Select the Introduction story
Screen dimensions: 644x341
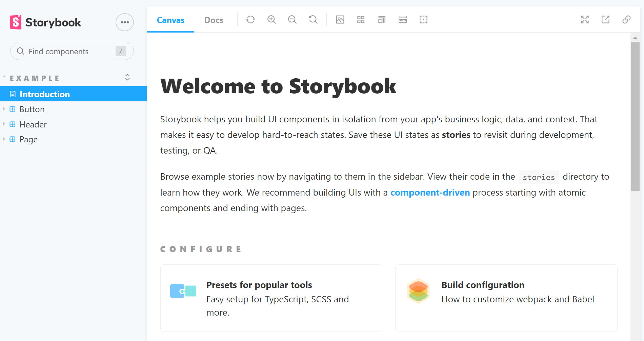click(x=74, y=94)
